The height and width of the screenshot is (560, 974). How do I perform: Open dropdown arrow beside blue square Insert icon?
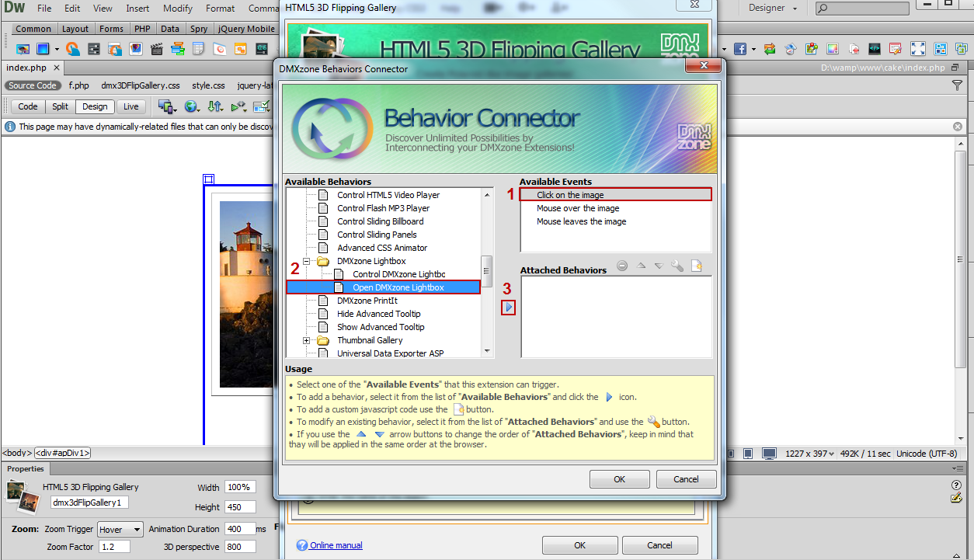[57, 49]
